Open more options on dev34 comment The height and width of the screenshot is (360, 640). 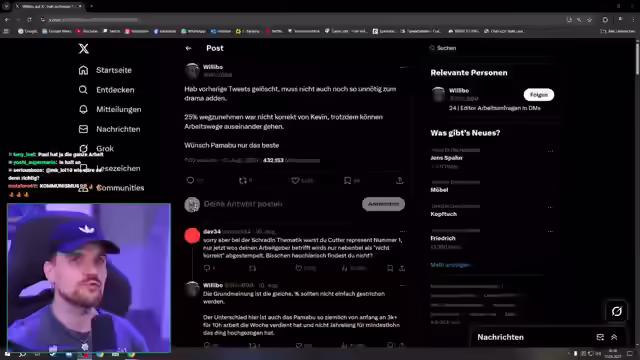(403, 231)
